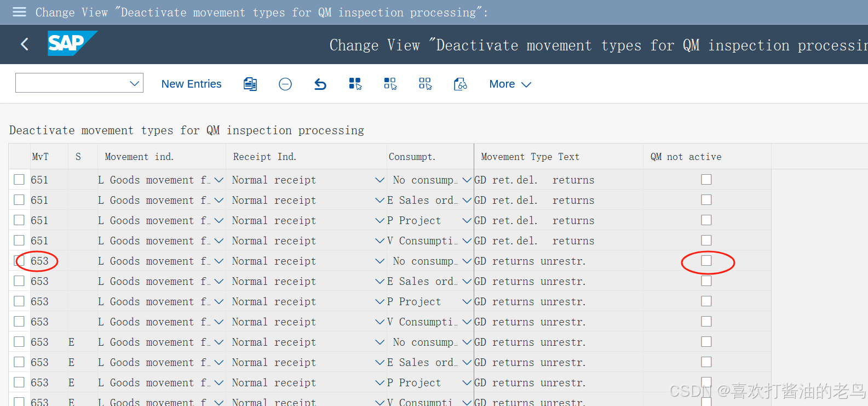Select the 651 No consump. row checkbox
868x406 pixels.
pyautogui.click(x=19, y=180)
